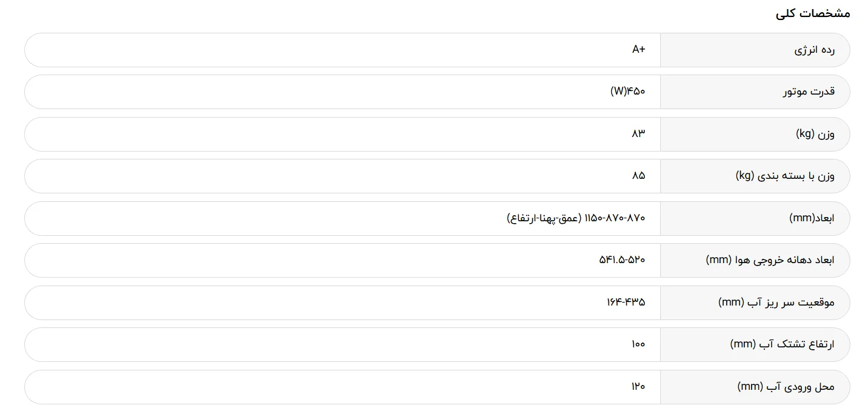Screen dimensions: 868x408
Task: Click the water pan height value ۱۰۰
Action: coord(638,344)
